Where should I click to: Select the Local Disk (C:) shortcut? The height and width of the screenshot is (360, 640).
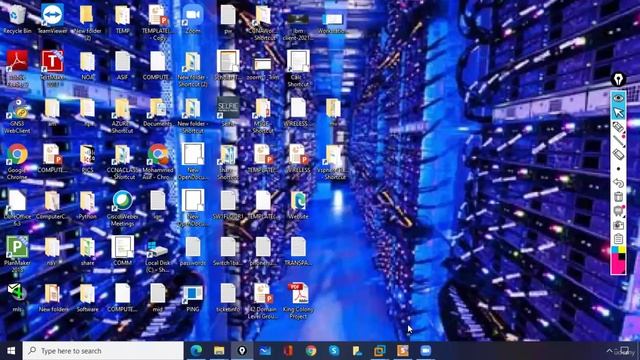click(x=158, y=255)
